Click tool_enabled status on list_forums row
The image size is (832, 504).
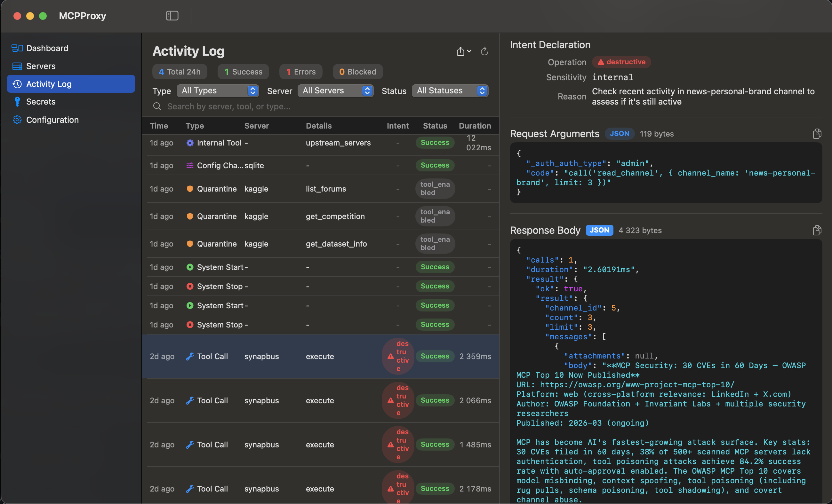435,189
